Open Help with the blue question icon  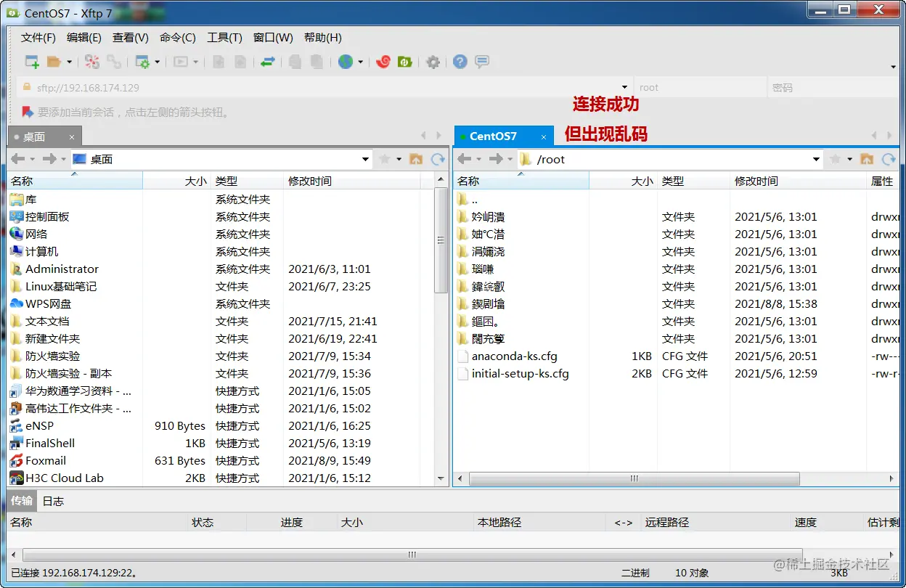pos(460,62)
